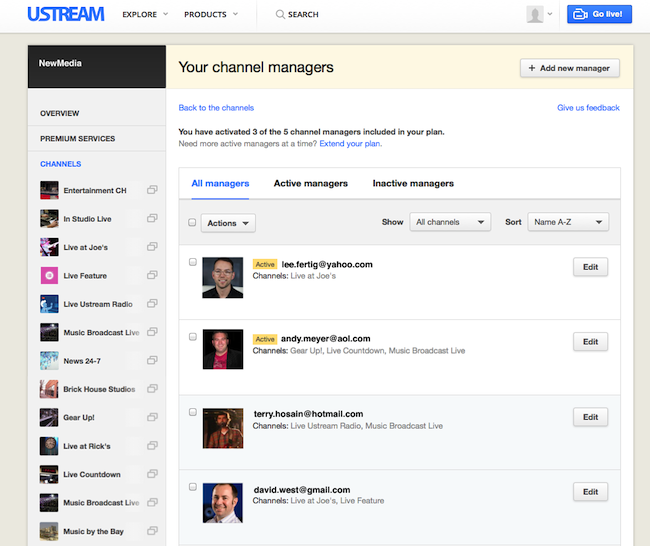Edit manager terry.hosain@hotmail.com
Image resolution: width=650 pixels, height=546 pixels.
pos(590,417)
